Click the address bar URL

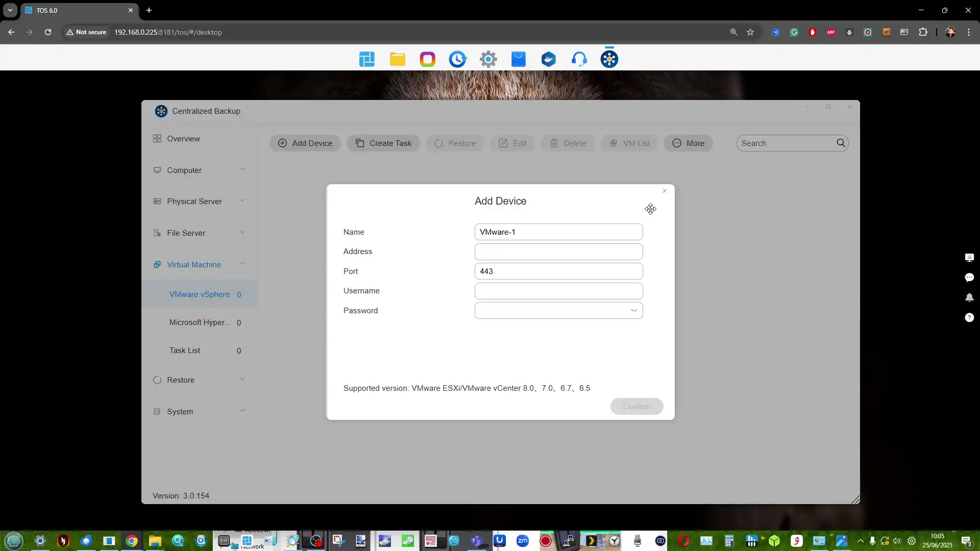(168, 32)
